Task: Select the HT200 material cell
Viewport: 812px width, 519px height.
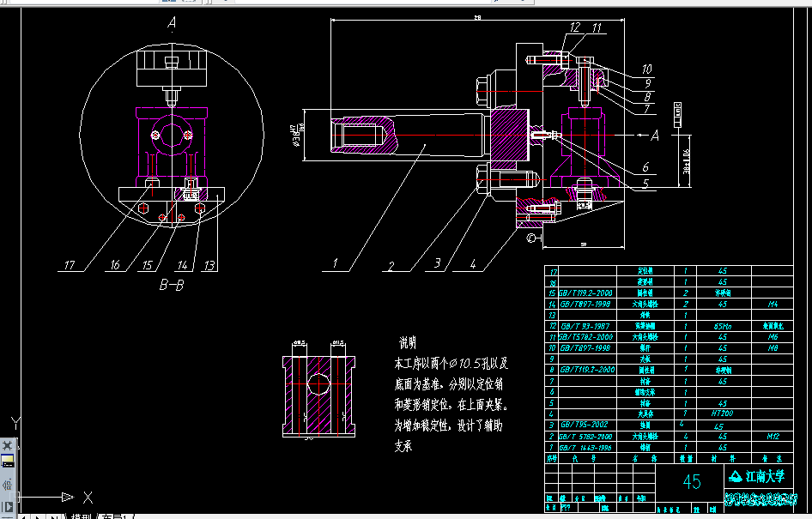Action: point(723,413)
